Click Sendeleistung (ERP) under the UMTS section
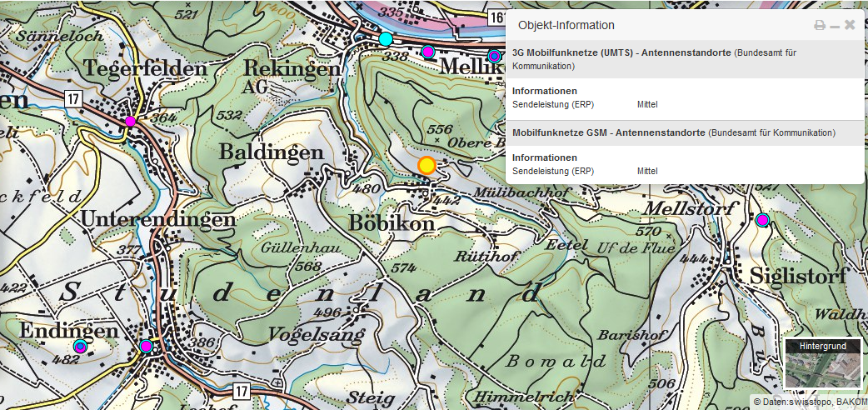 click(553, 104)
